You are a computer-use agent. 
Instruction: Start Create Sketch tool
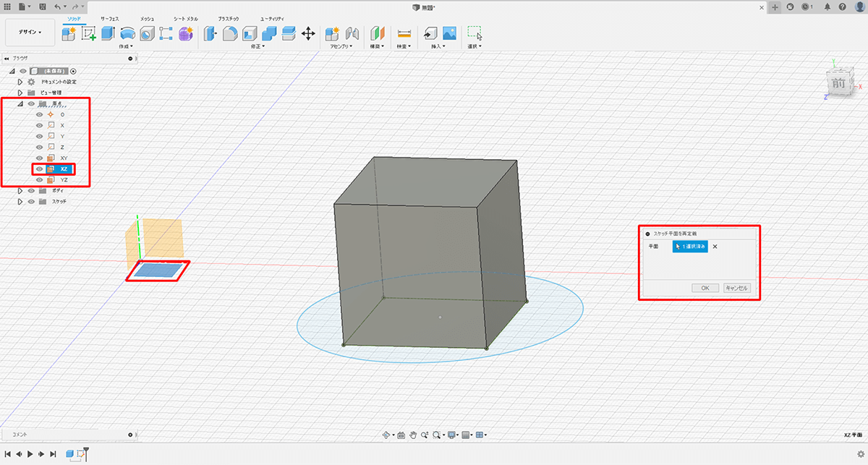click(89, 33)
